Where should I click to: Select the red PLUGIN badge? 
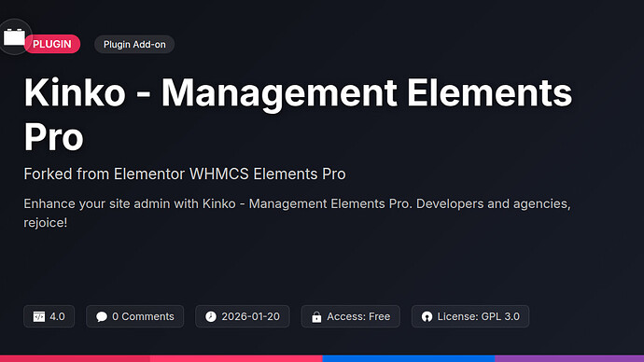52,44
